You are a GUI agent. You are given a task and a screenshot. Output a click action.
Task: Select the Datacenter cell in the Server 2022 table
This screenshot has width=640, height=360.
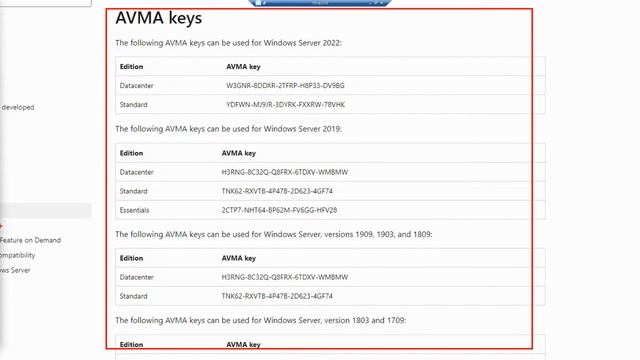pos(137,86)
